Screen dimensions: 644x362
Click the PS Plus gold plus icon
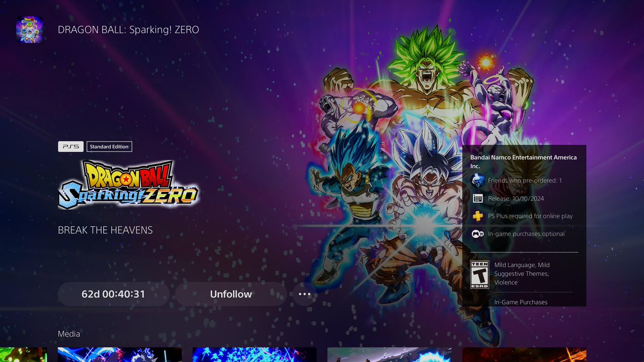(478, 216)
